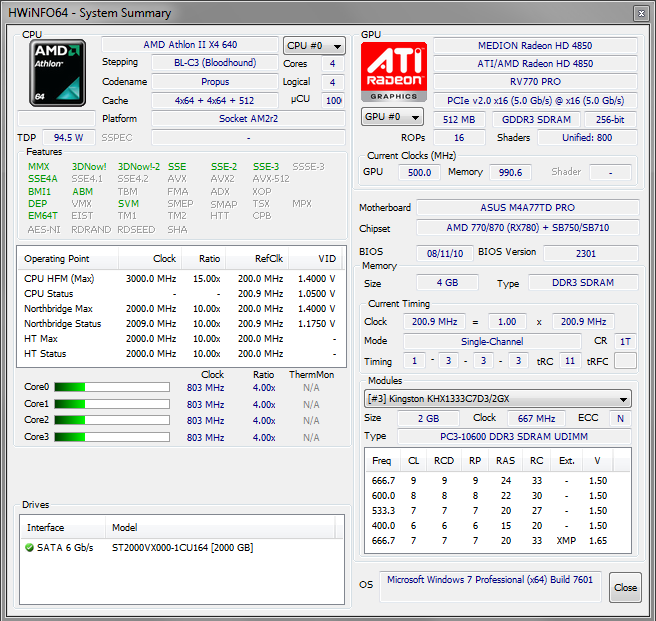Close the HWiNFO64 System Summary window
The image size is (656, 621).
[x=641, y=13]
